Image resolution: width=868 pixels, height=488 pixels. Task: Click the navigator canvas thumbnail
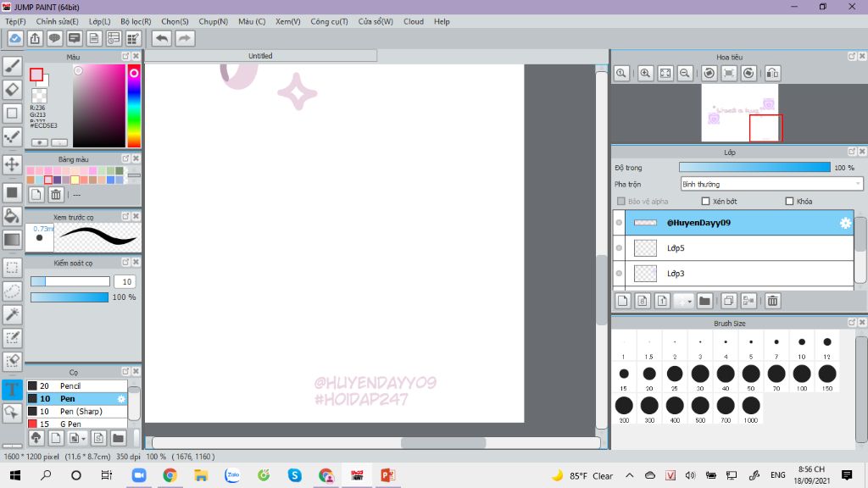(739, 113)
